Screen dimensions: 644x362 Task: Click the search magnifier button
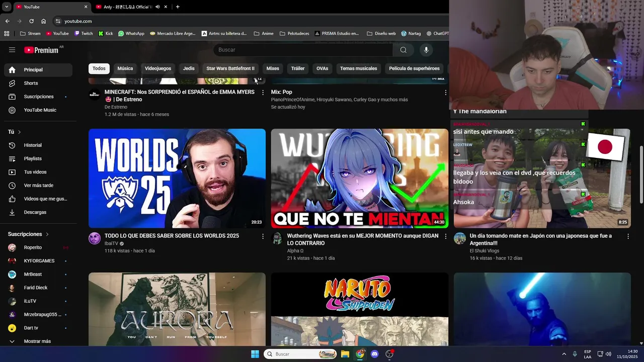tap(403, 50)
